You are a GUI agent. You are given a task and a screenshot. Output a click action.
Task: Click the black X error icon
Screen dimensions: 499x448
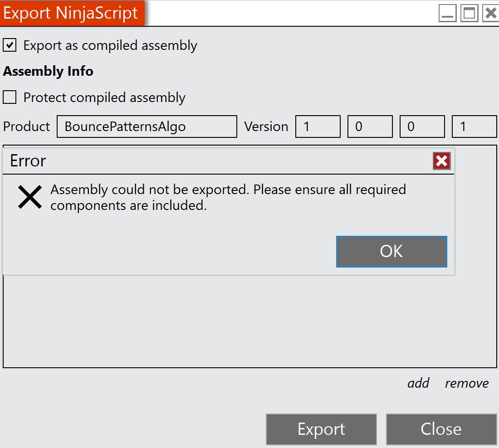pyautogui.click(x=30, y=197)
